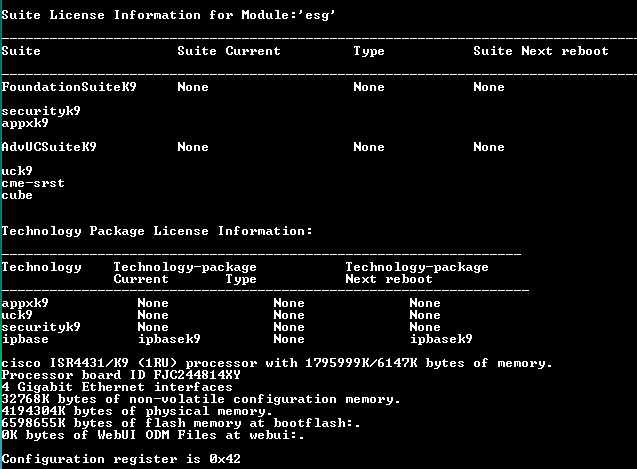Click the 'cube' entry
This screenshot has width=637, height=469.
[x=17, y=195]
